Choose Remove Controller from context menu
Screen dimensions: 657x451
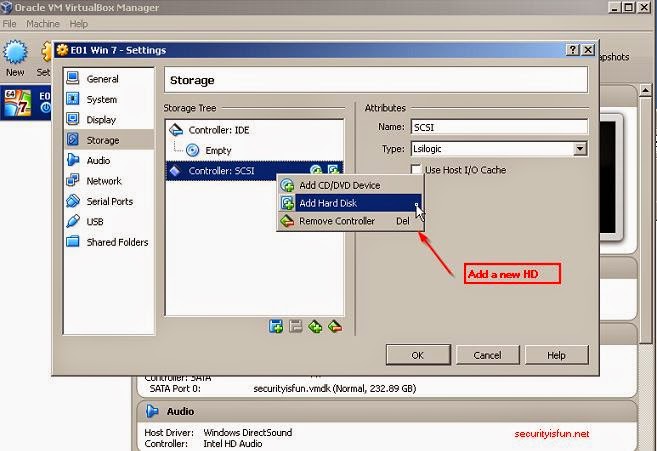coord(350,221)
